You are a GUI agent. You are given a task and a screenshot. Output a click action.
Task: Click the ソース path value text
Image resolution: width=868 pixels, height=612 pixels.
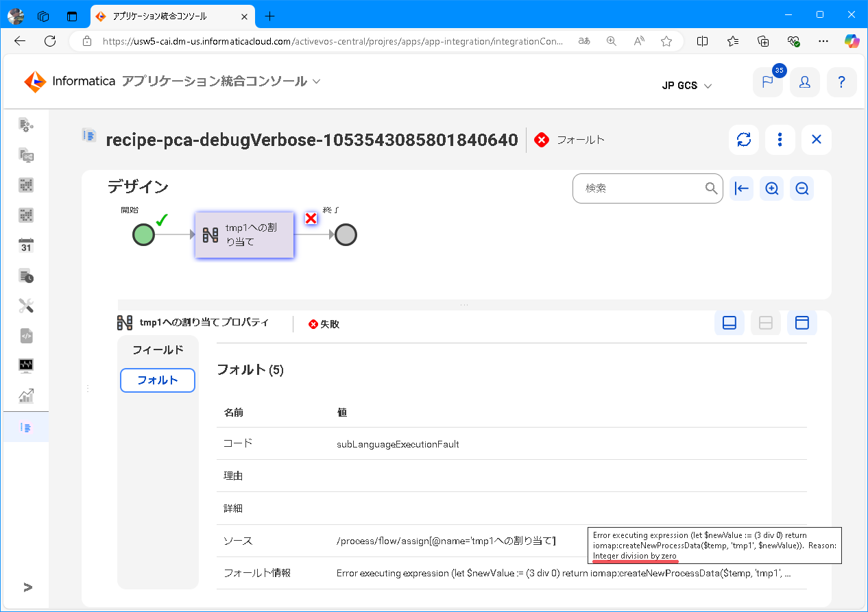[x=446, y=541]
